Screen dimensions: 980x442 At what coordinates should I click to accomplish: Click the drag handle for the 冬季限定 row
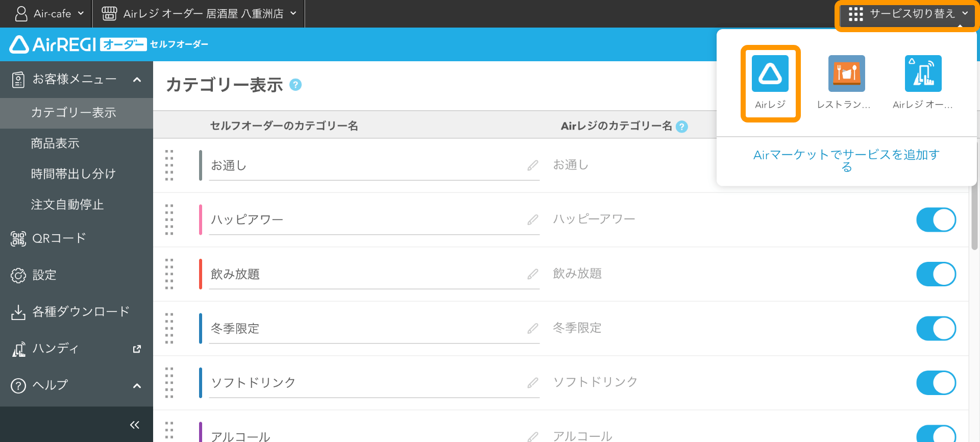coord(169,328)
